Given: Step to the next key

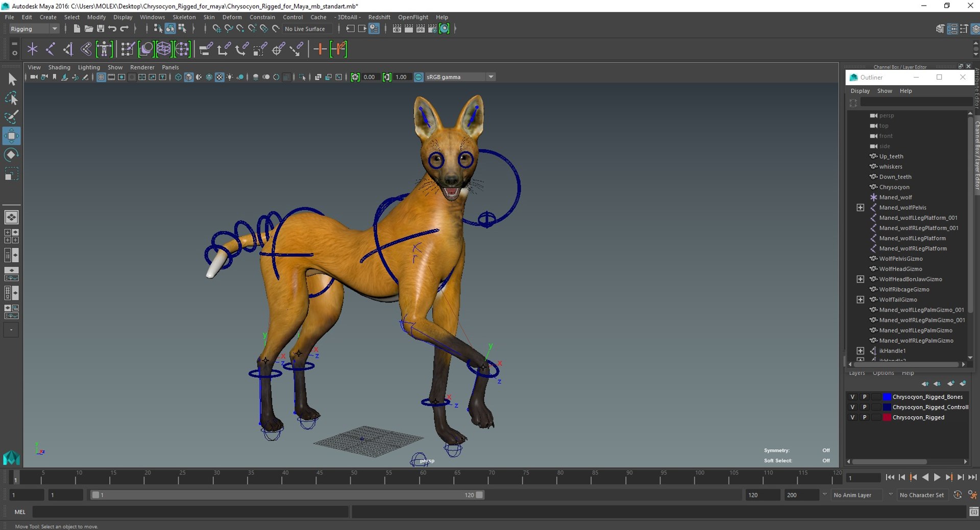Looking at the screenshot, I should [949, 477].
